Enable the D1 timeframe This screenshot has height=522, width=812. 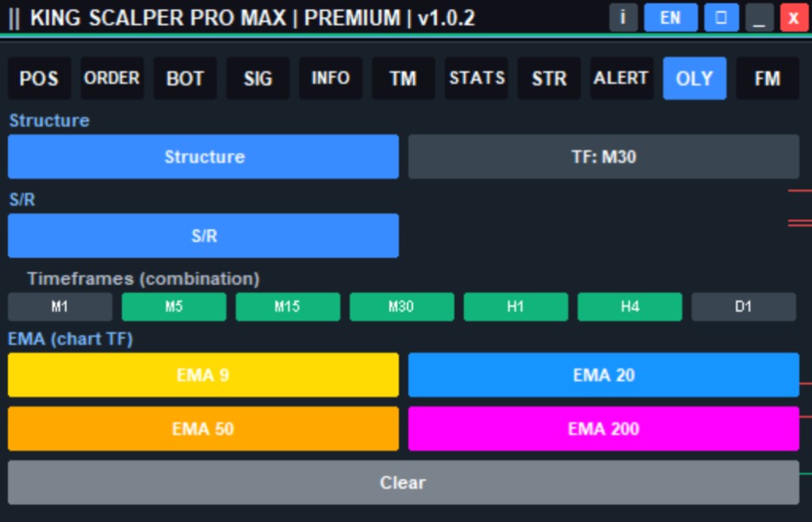click(x=744, y=306)
